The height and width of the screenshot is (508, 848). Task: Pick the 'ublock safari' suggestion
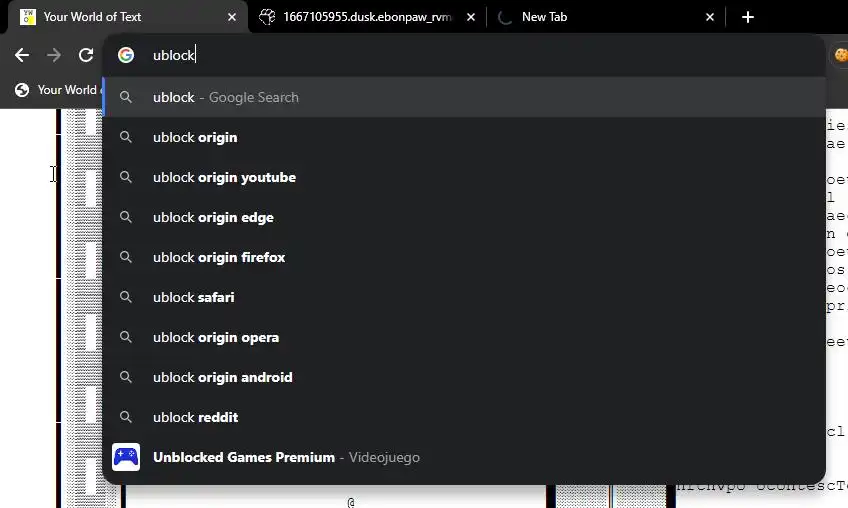(x=194, y=297)
